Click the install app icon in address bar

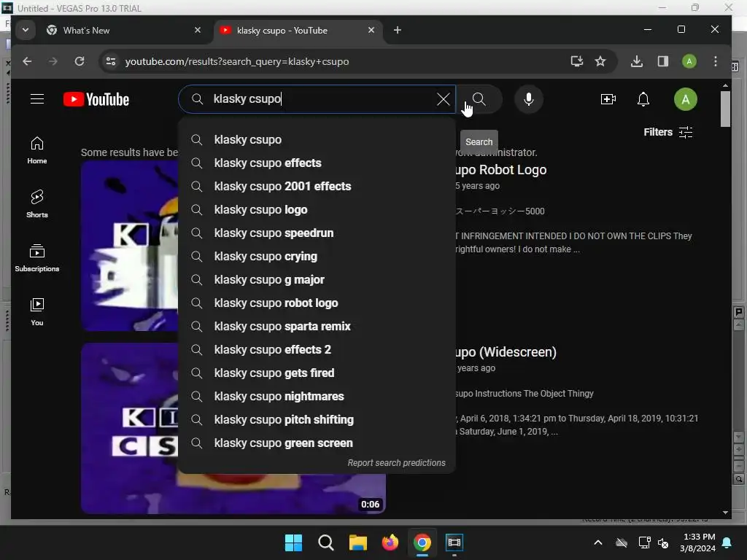(576, 61)
